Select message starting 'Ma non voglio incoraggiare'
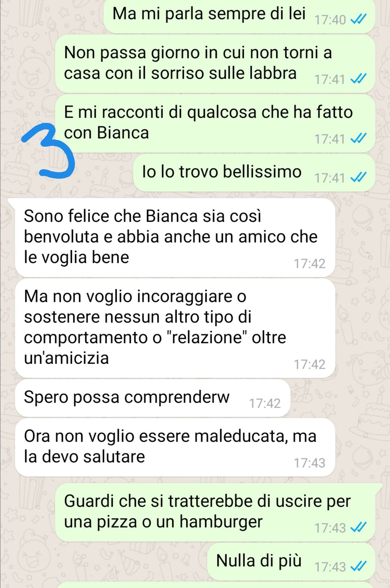 pyautogui.click(x=175, y=328)
